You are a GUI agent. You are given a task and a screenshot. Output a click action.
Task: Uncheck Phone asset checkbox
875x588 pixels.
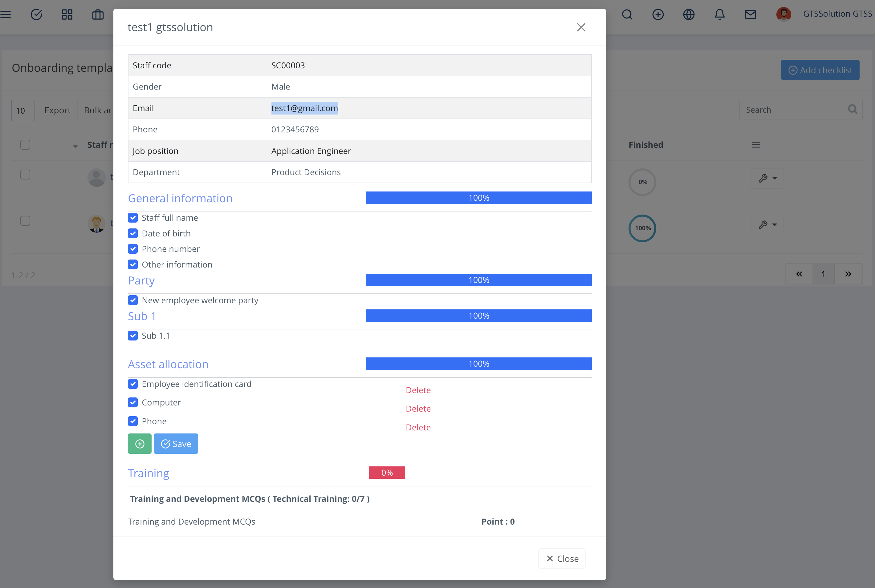133,421
